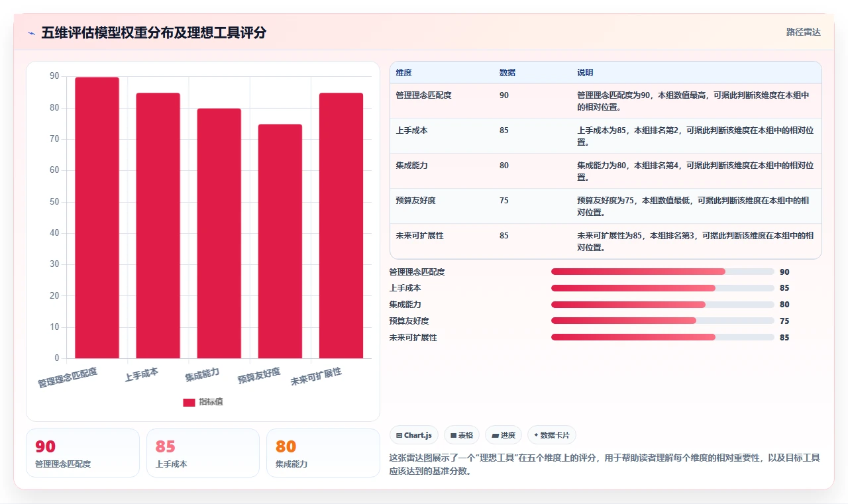The height and width of the screenshot is (504, 848).
Task: Open the 90 管理理念匹配度 data card
Action: [83, 453]
